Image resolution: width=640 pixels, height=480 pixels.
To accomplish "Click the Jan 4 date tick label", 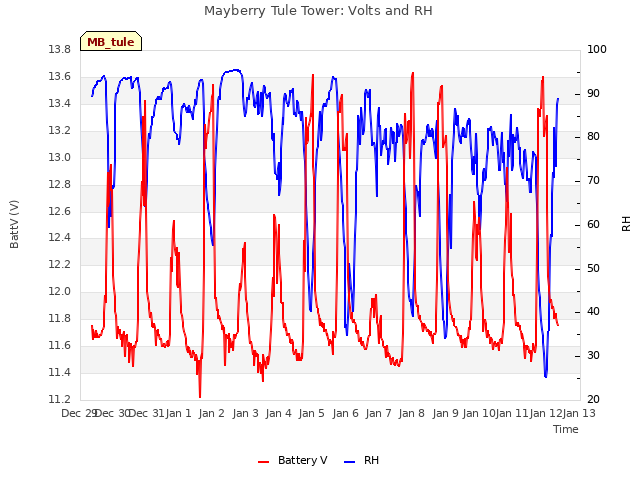I will coord(279,413).
